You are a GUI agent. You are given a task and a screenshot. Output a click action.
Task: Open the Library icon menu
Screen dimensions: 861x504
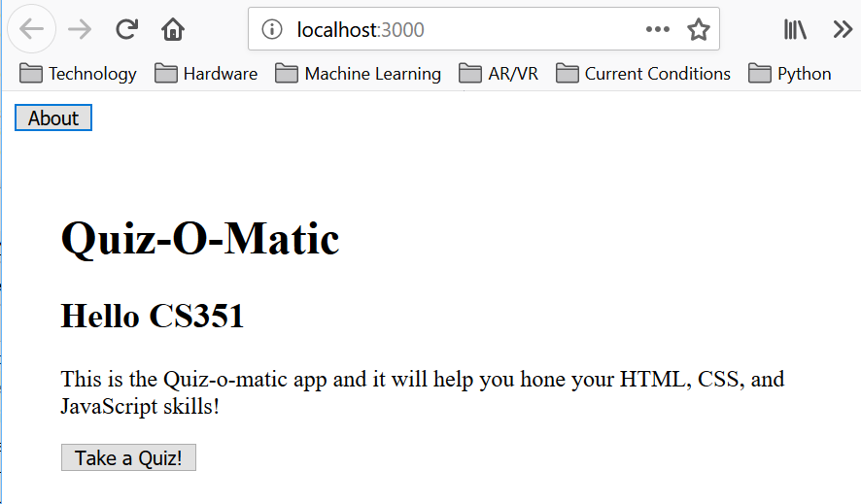pyautogui.click(x=796, y=29)
